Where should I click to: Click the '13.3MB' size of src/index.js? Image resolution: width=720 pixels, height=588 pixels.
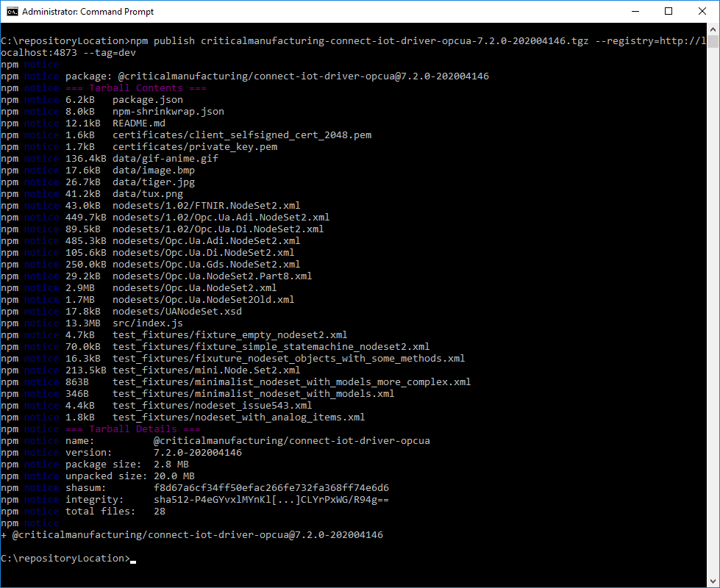pos(82,323)
